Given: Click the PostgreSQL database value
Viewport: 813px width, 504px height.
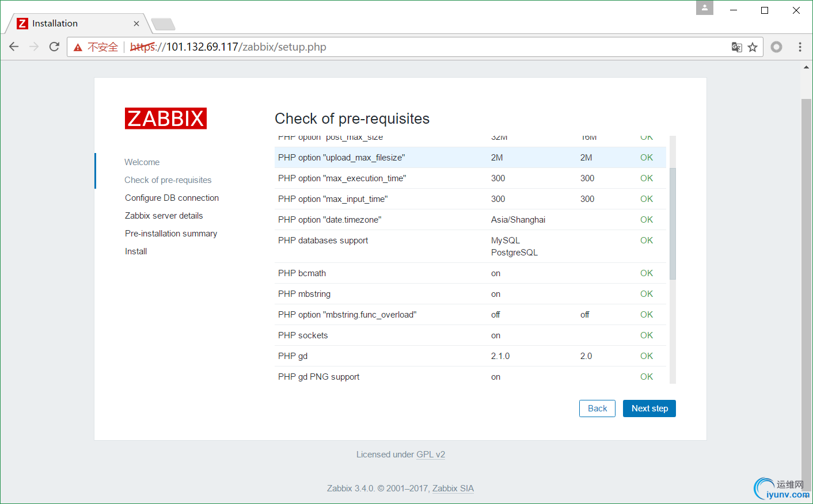Looking at the screenshot, I should [514, 253].
